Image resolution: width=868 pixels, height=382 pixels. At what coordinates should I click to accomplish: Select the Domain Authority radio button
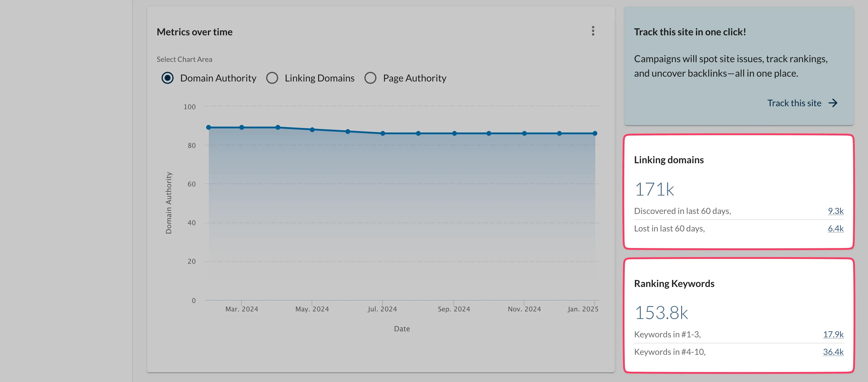click(x=168, y=78)
